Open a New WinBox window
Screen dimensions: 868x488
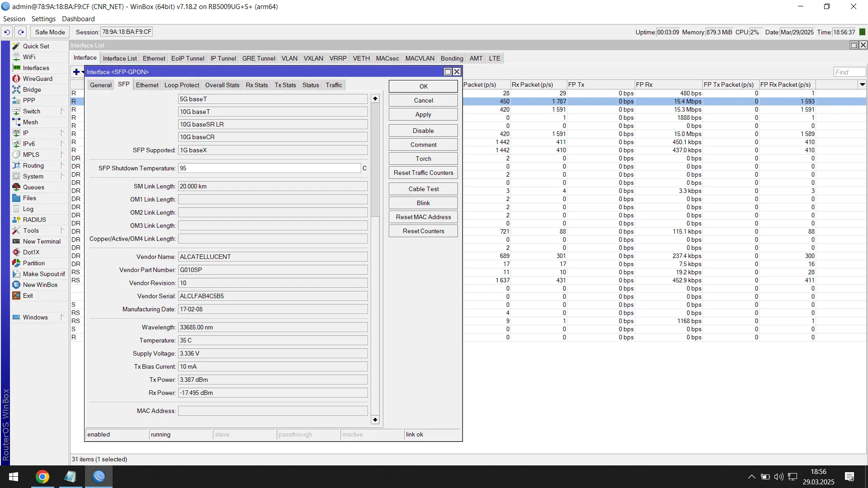point(40,285)
